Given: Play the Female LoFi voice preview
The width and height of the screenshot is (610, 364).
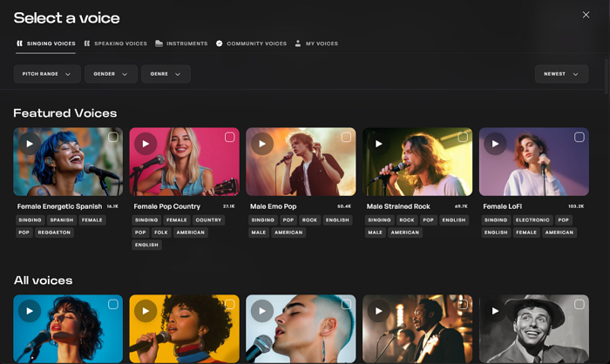Looking at the screenshot, I should click(x=495, y=144).
